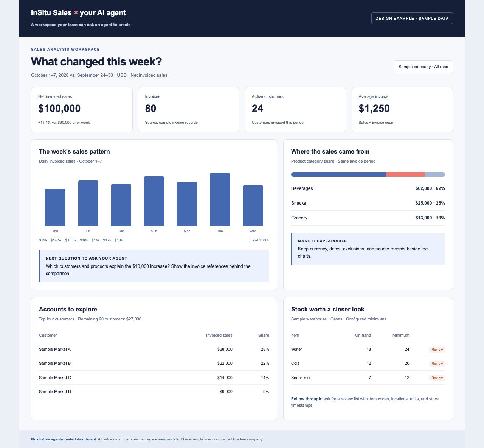Click the Item column header in stock table

pyautogui.click(x=295, y=335)
